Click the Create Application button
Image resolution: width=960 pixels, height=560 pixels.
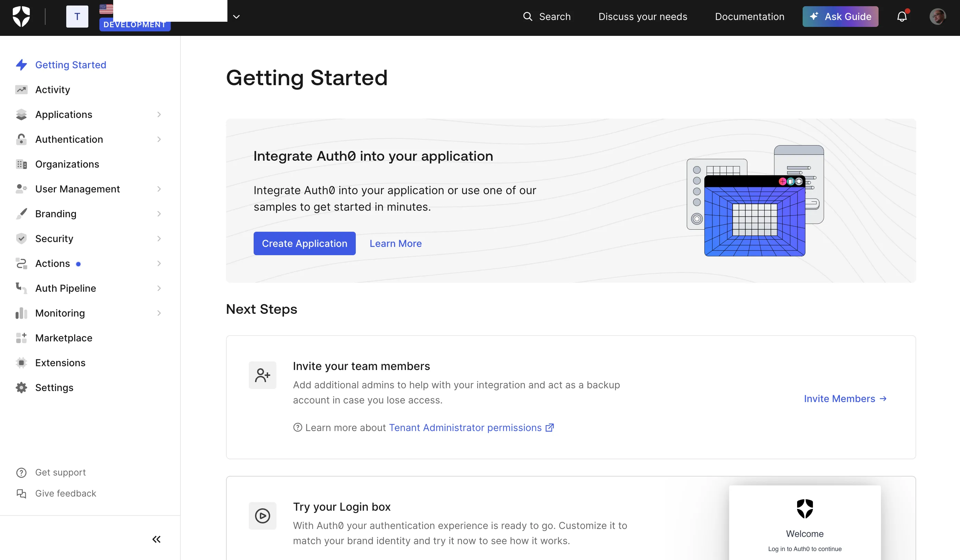304,243
